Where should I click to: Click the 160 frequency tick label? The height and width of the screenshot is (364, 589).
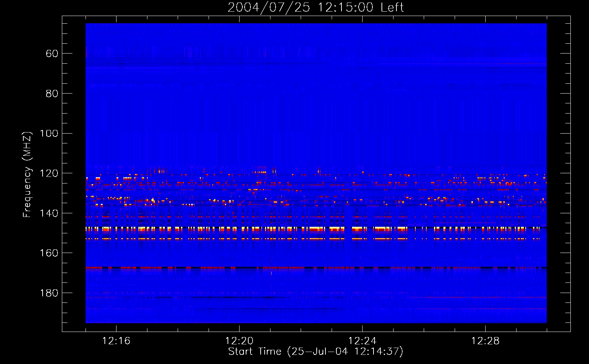click(49, 253)
